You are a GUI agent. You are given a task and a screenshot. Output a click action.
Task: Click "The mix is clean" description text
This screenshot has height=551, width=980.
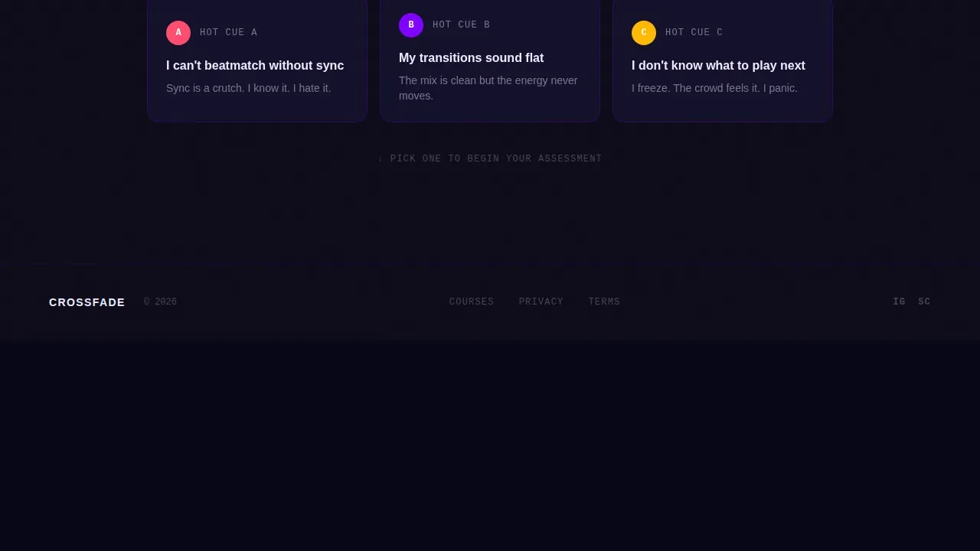[x=488, y=88]
